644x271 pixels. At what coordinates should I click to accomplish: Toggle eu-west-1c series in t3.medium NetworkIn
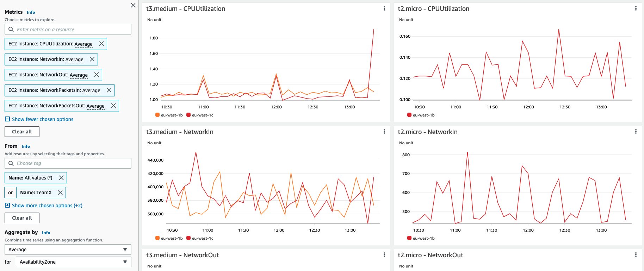200,238
